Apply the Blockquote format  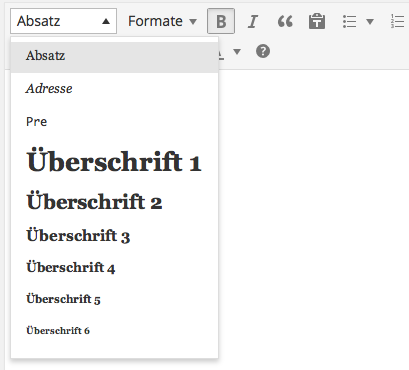(x=285, y=21)
